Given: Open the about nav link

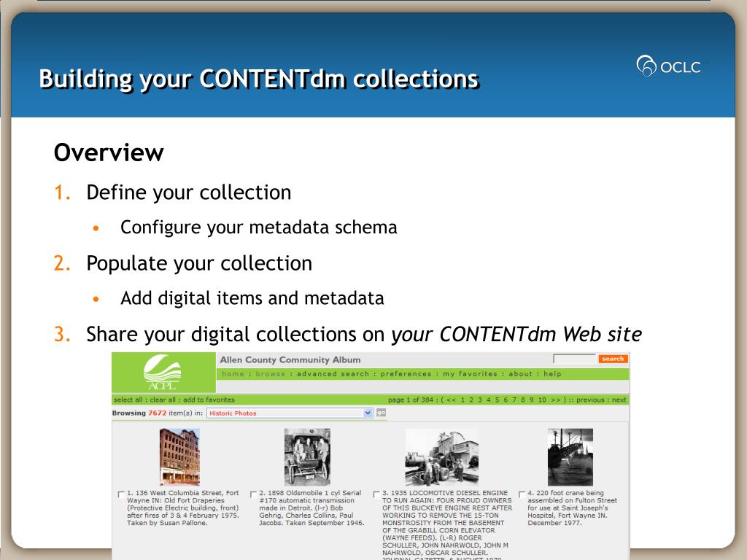Looking at the screenshot, I should pos(520,374).
